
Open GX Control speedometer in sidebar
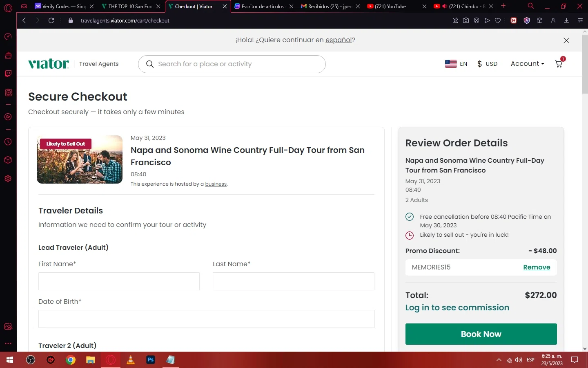pyautogui.click(x=8, y=37)
